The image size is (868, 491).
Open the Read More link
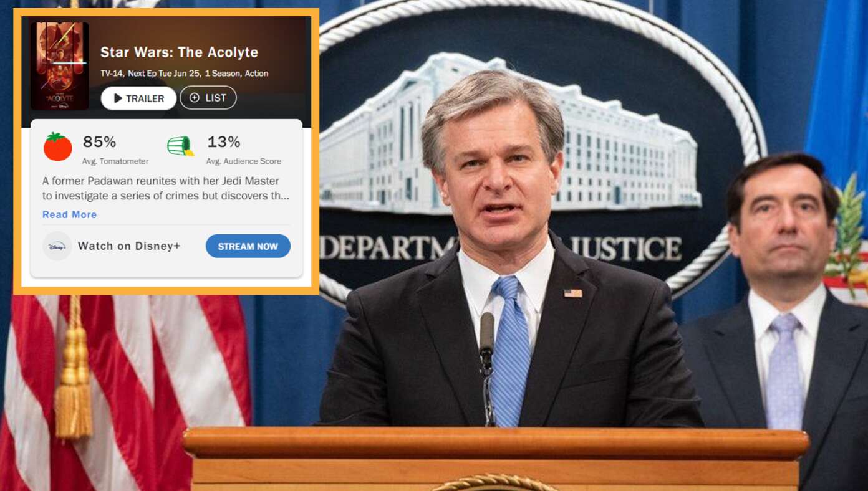pos(69,214)
